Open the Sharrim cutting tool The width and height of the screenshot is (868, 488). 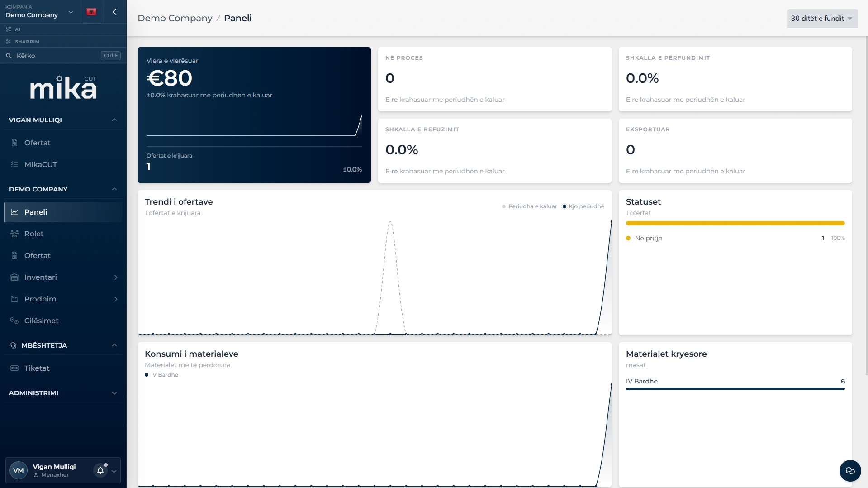(x=63, y=41)
